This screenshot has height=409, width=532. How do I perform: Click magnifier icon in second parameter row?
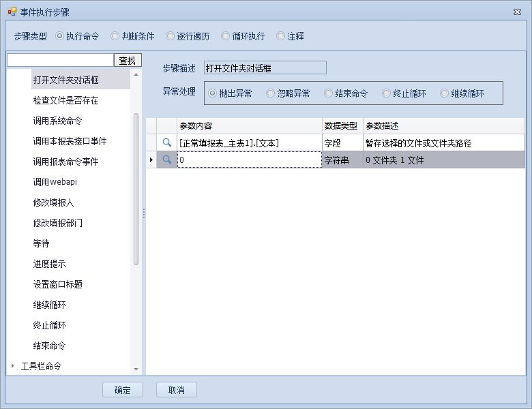[166, 160]
